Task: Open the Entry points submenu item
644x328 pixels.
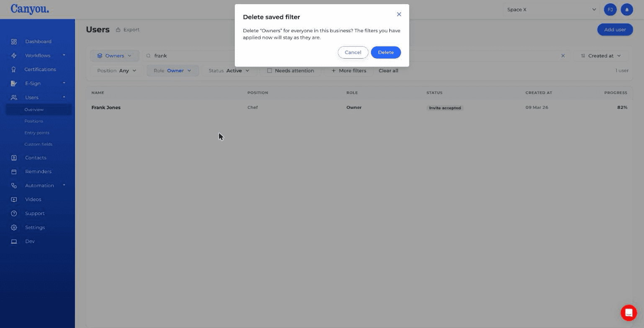Action: coord(37,133)
